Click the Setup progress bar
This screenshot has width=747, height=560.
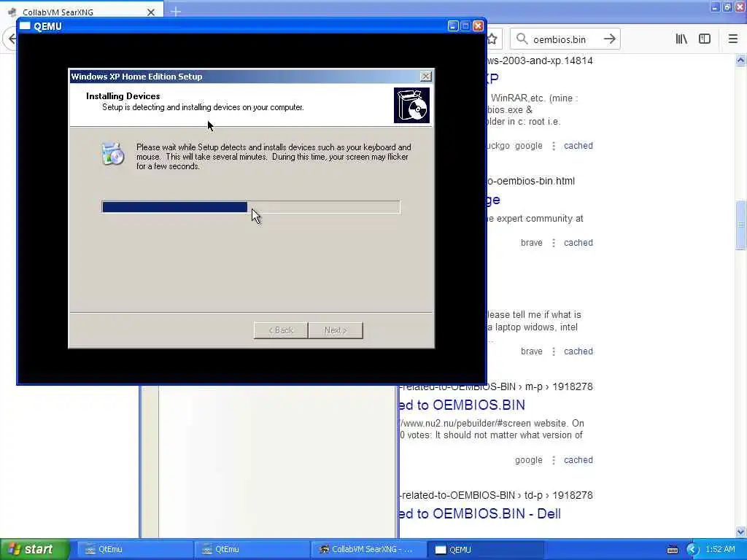click(x=251, y=206)
